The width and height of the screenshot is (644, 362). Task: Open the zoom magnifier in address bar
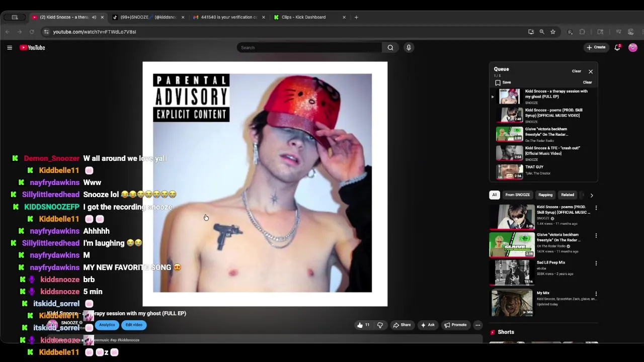[542, 32]
